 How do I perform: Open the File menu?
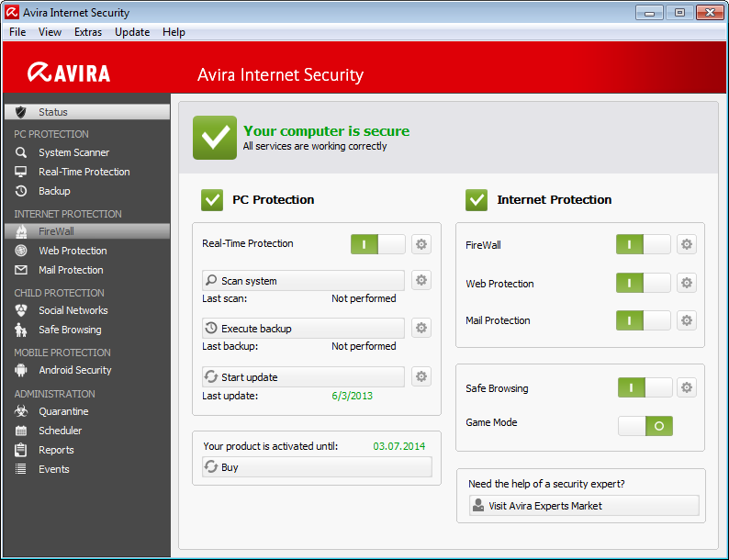17,32
